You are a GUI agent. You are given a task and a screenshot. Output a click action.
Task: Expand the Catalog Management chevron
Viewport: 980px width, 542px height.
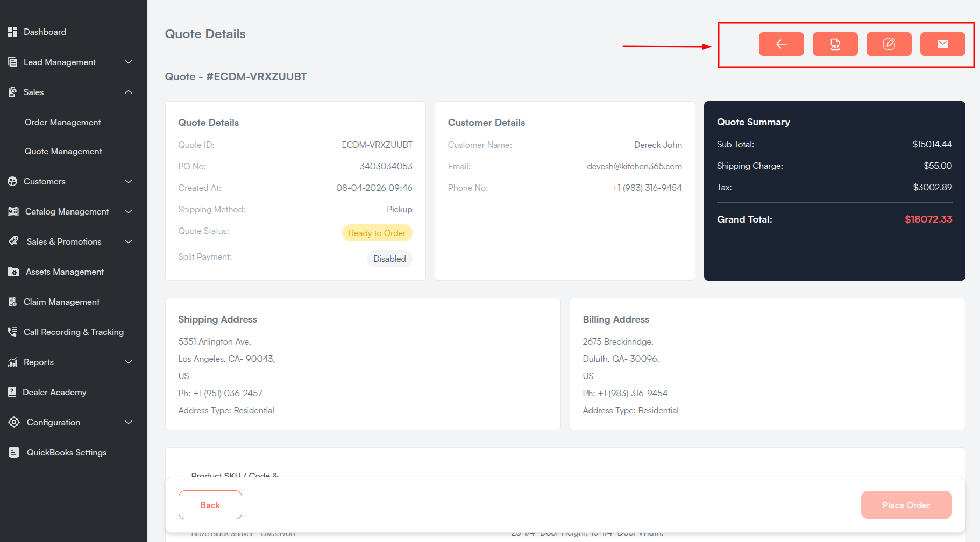(x=129, y=211)
